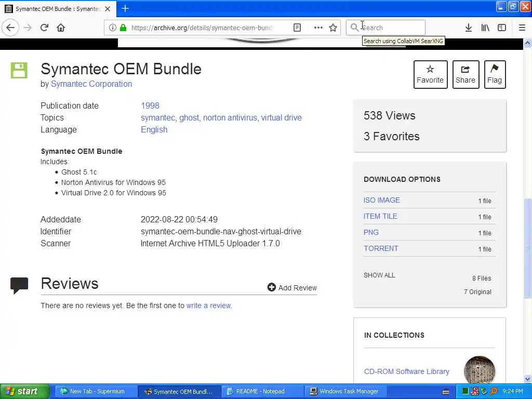This screenshot has width=532, height=399.
Task: Click the forward navigation arrow
Action: 28,28
